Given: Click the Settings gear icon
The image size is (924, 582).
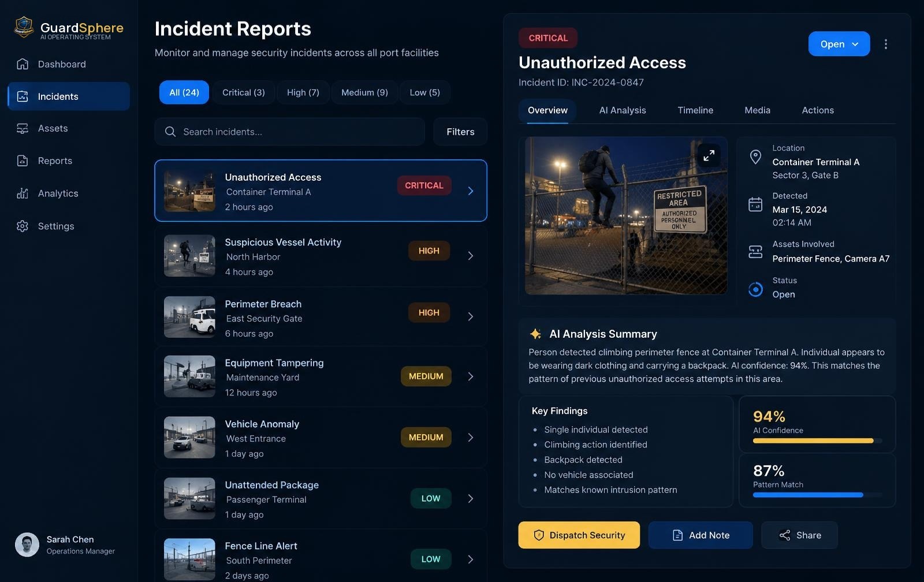Looking at the screenshot, I should [x=23, y=226].
